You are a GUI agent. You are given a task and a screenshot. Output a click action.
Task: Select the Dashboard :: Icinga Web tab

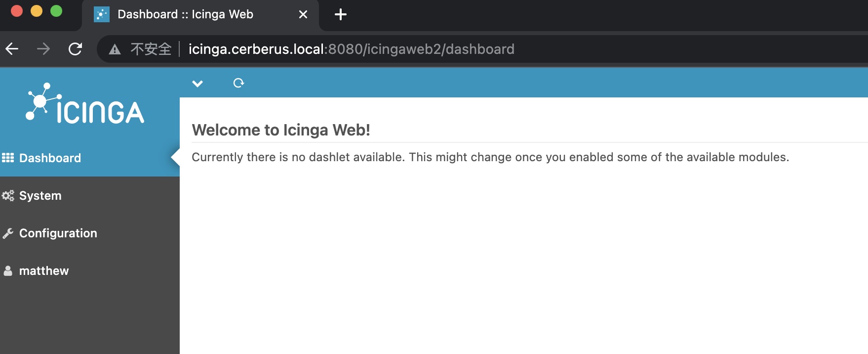(200, 15)
